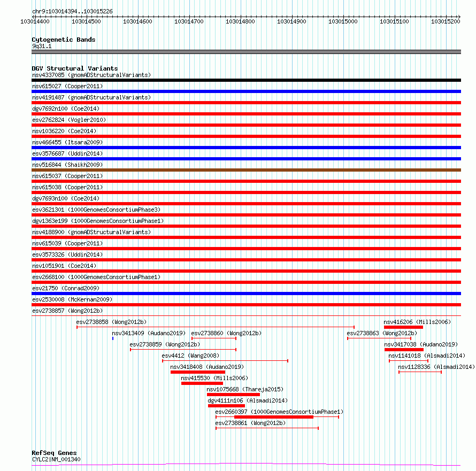Click nsv416206 (Mills2006) label
Image resolution: width=476 pixels, height=471 pixels.
[x=417, y=322]
